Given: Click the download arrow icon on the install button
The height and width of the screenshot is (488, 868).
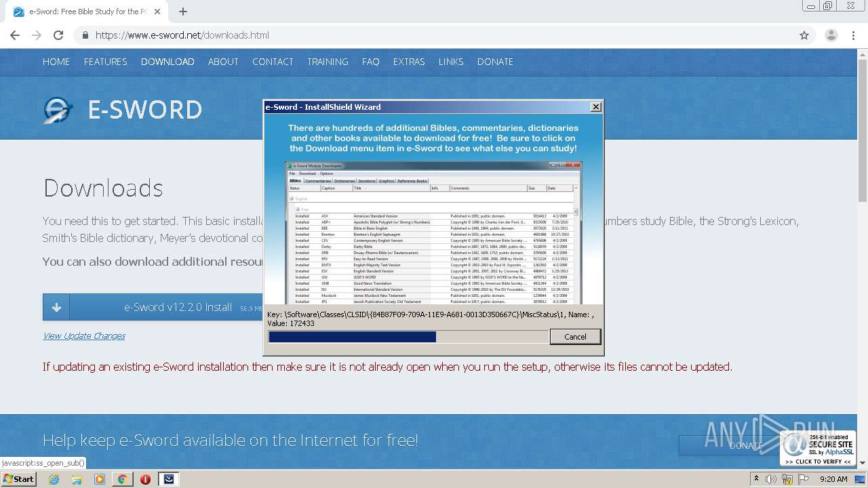Looking at the screenshot, I should click(x=56, y=307).
